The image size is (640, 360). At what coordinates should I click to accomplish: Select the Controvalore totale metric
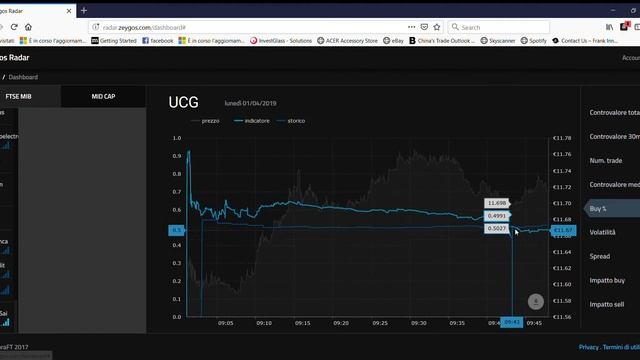point(615,112)
